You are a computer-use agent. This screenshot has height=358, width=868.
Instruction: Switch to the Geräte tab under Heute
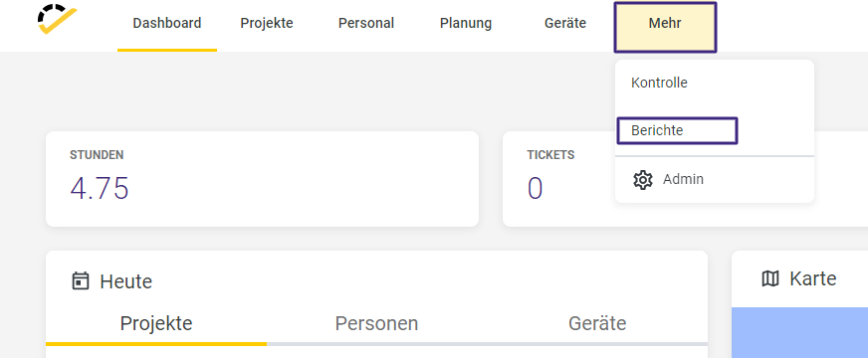[597, 323]
